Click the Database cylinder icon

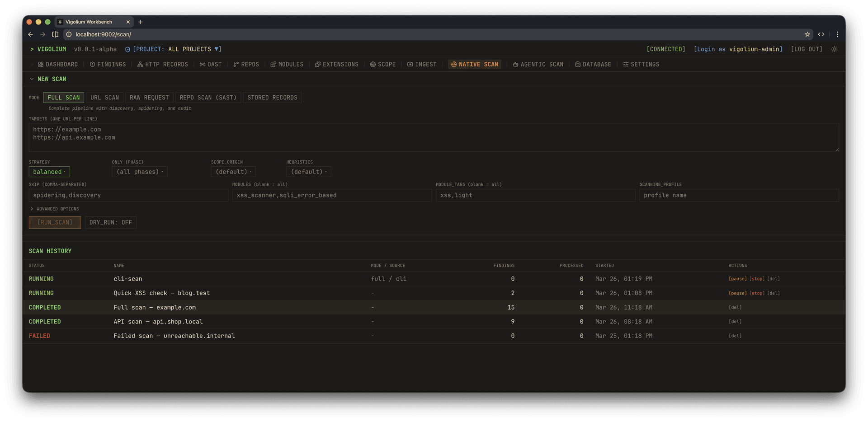pos(578,65)
